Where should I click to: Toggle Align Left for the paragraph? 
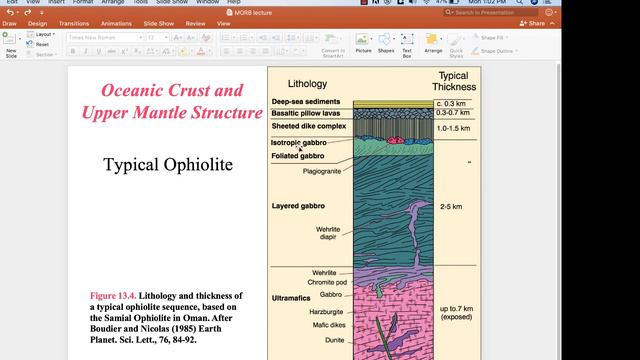226,51
